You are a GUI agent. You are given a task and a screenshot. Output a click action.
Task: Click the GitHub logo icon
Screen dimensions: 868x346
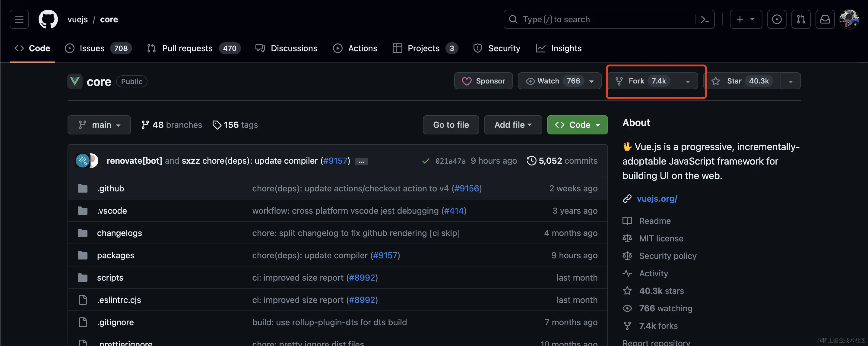coord(48,19)
